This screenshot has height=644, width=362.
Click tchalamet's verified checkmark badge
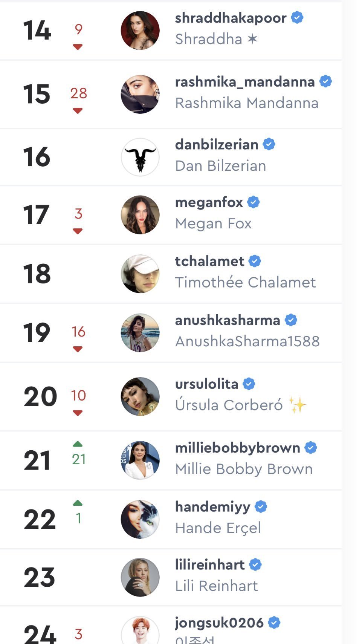tap(255, 261)
